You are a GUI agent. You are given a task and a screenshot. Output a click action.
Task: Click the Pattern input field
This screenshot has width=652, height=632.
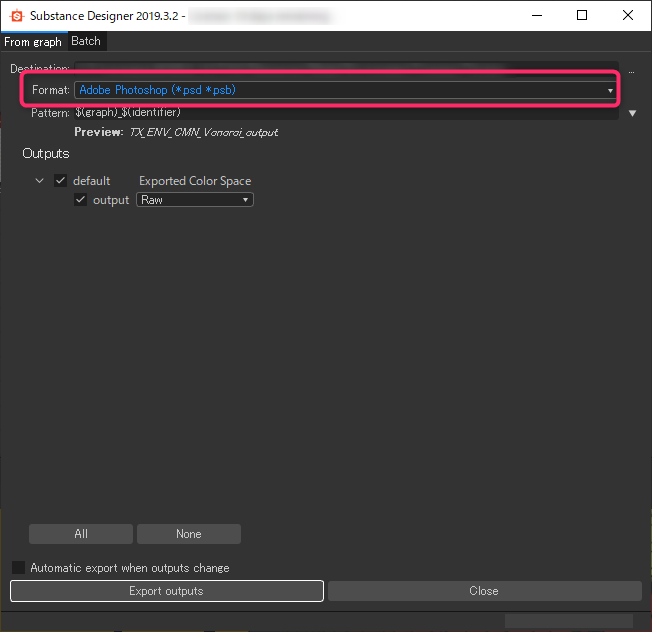click(346, 112)
